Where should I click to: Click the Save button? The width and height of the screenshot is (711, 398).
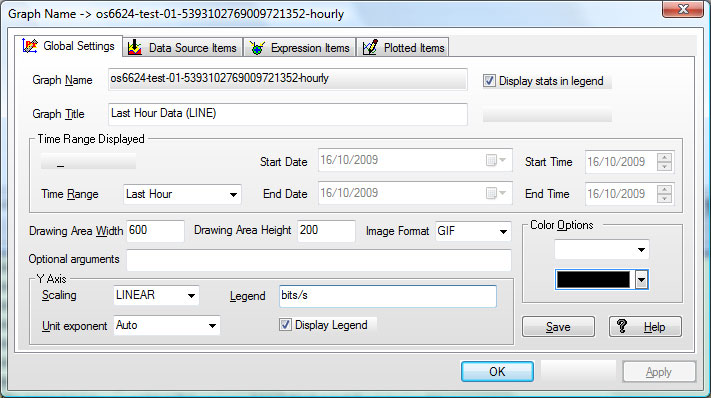point(558,327)
